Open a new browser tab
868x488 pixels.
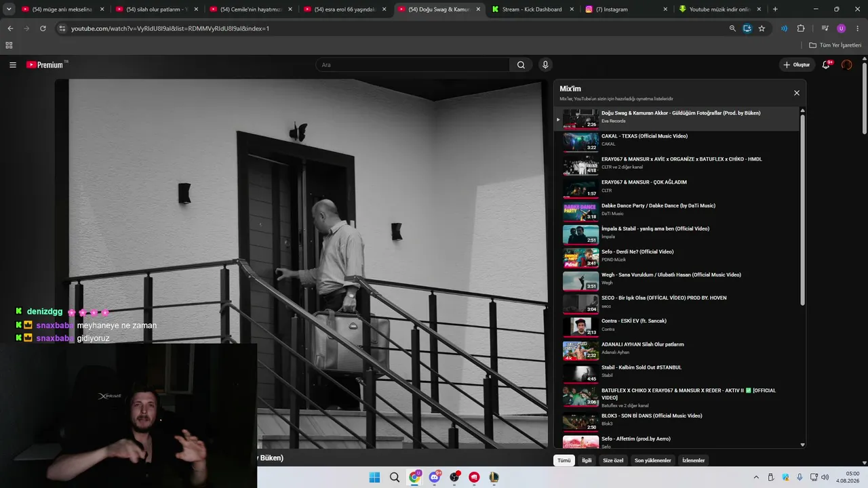[x=775, y=9]
